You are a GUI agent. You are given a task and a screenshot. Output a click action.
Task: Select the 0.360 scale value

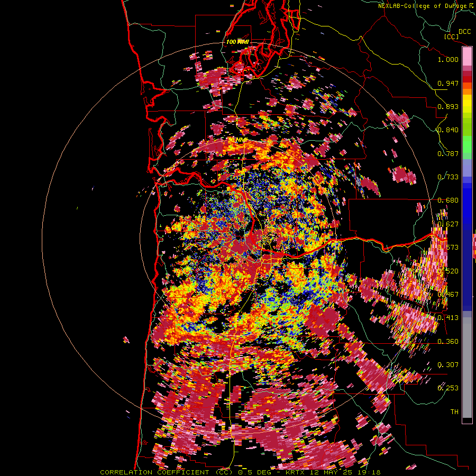(x=448, y=342)
